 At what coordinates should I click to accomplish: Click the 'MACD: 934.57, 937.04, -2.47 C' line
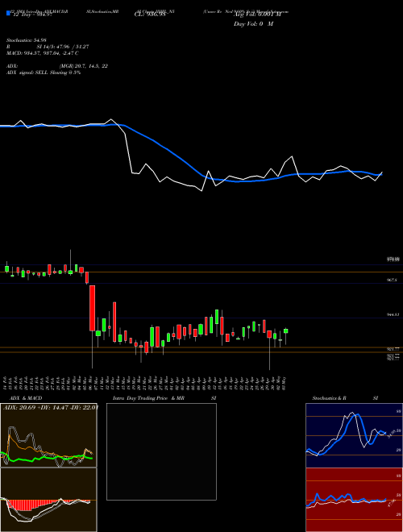tap(43, 53)
